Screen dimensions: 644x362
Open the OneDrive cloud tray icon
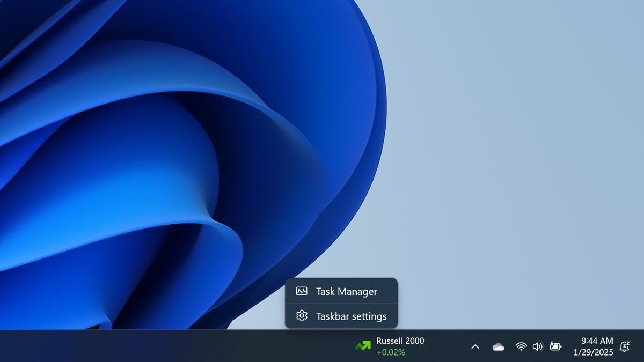(499, 346)
